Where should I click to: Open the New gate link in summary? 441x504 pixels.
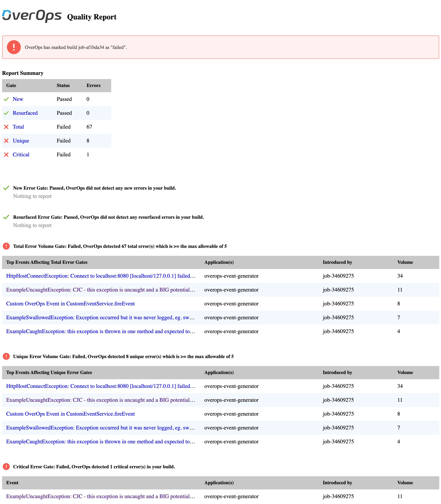coord(18,99)
